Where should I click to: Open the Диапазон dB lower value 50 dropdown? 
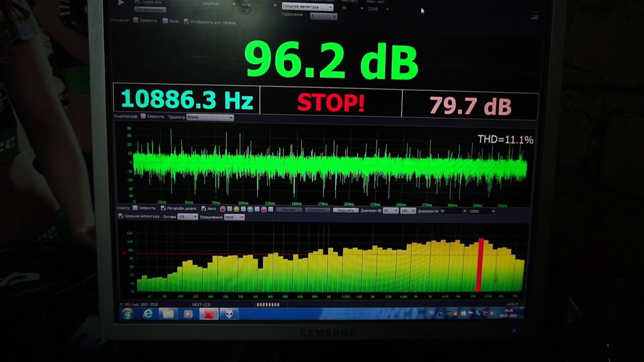pyautogui.click(x=390, y=211)
